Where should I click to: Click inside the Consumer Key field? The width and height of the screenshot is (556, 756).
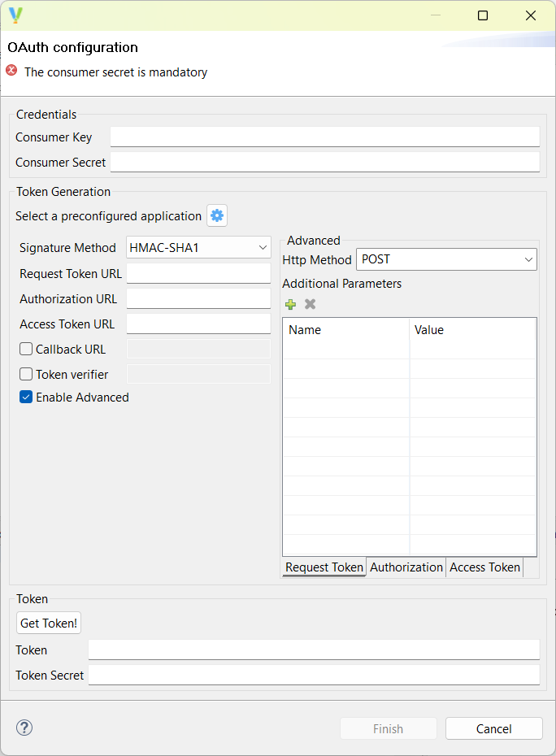tap(325, 137)
